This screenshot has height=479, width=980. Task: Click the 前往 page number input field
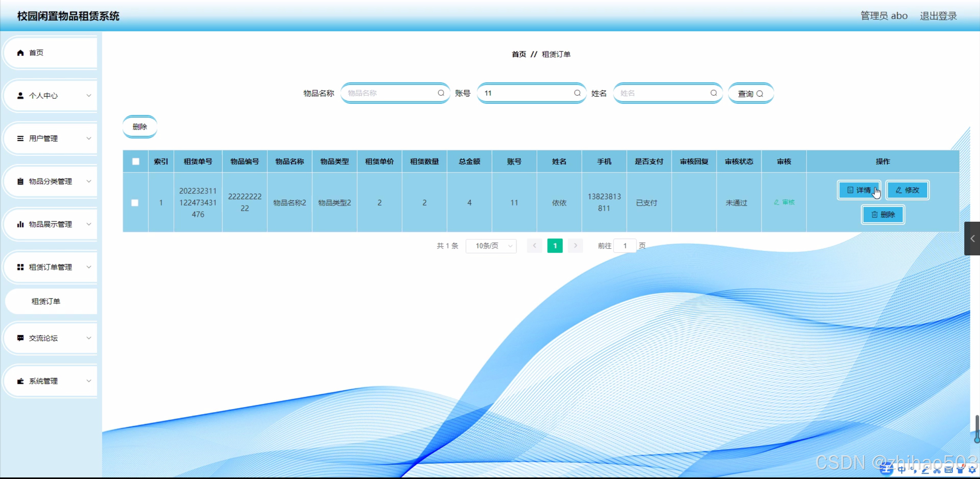[x=625, y=246]
